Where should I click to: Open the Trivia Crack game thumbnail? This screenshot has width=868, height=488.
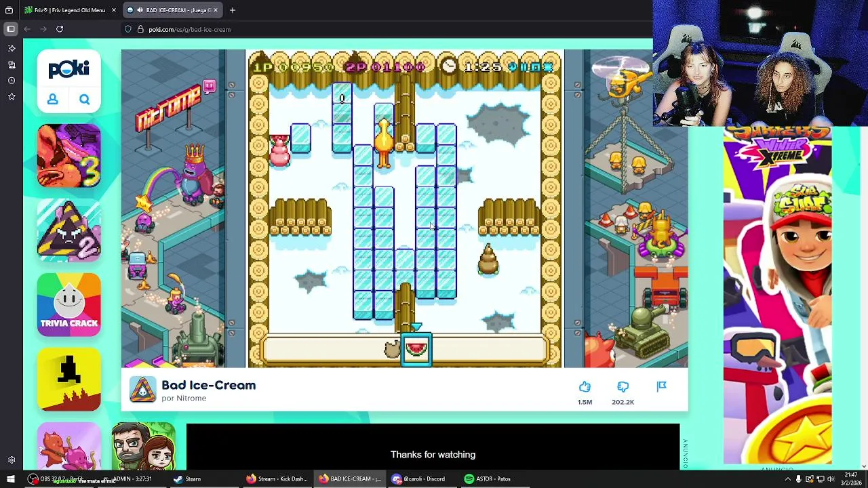point(69,304)
